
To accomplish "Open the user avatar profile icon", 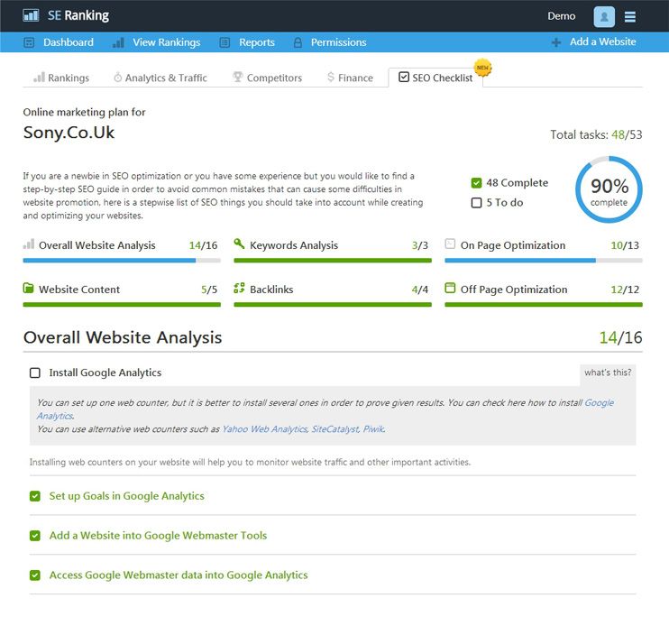I will [x=604, y=16].
